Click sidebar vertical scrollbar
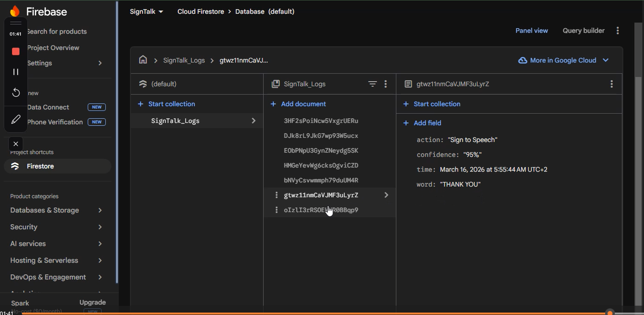Screen dimensions: 644x315 [117, 143]
